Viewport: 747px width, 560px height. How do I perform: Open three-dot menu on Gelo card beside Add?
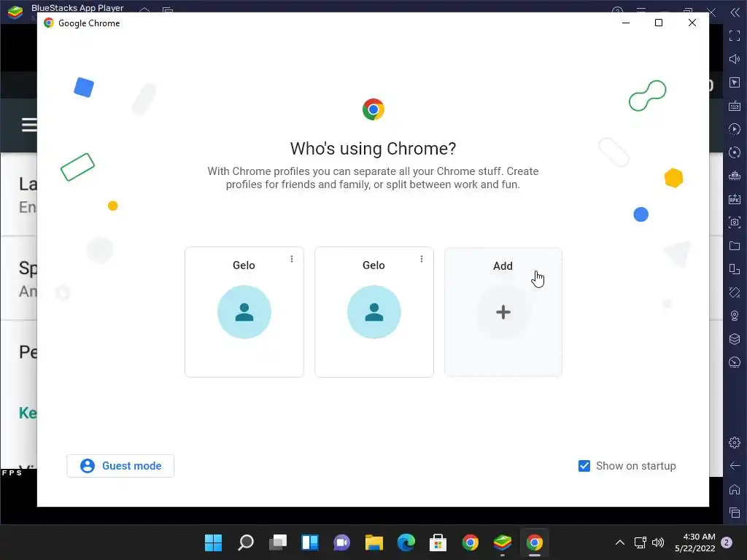coord(421,259)
